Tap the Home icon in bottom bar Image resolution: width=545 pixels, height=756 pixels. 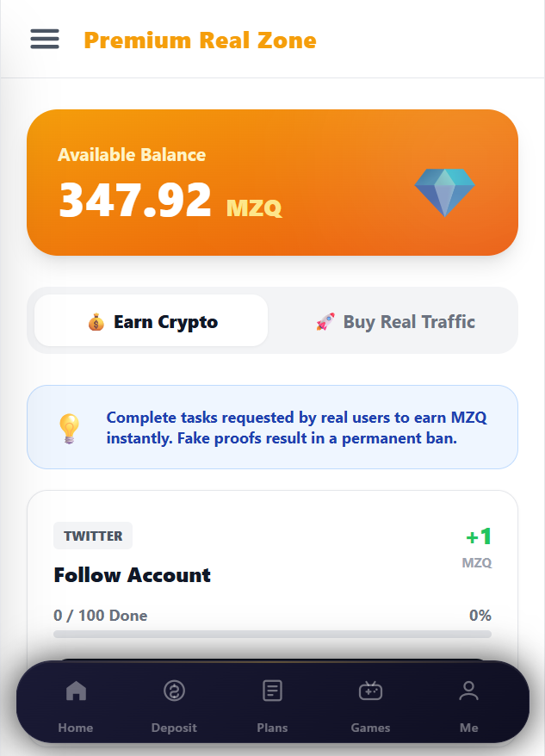[x=76, y=691]
